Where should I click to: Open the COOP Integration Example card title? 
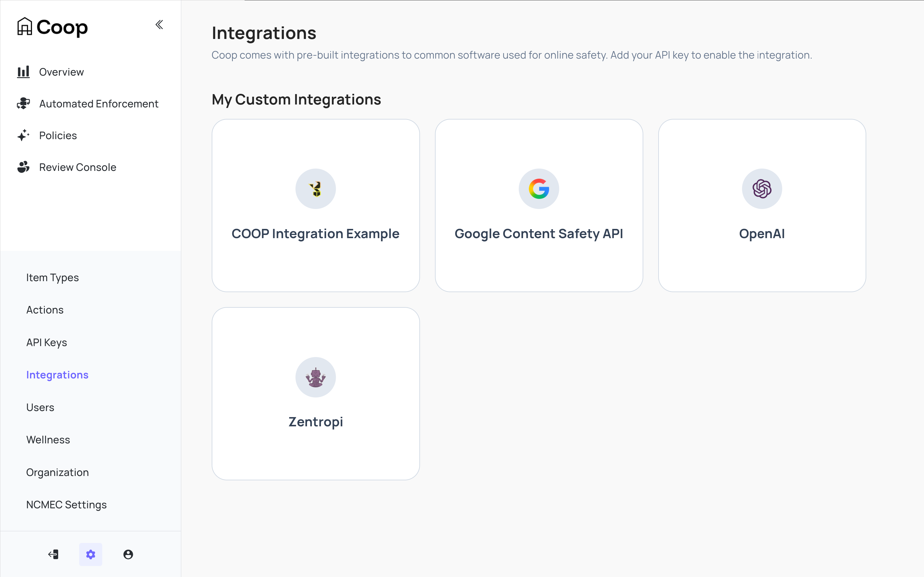[315, 233]
